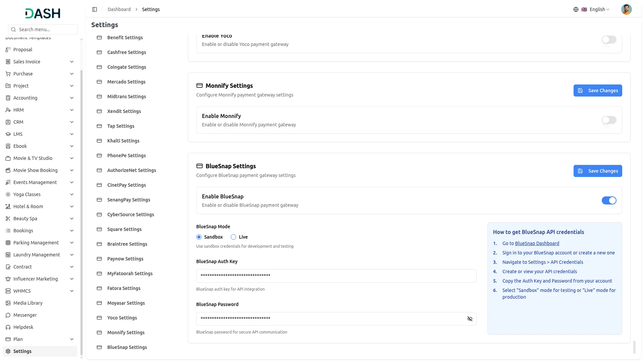The height and width of the screenshot is (362, 644).
Task: Expand the CRM menu chevron
Action: pyautogui.click(x=72, y=122)
